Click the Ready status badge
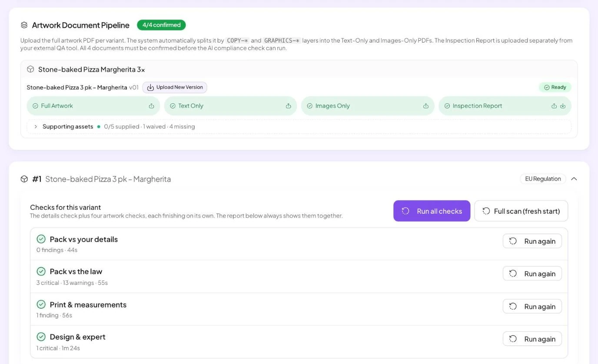Viewport: 598px width, 364px height. [555, 87]
